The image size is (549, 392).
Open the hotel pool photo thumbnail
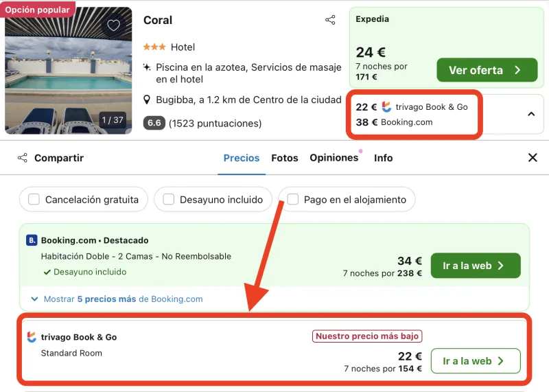(x=68, y=71)
